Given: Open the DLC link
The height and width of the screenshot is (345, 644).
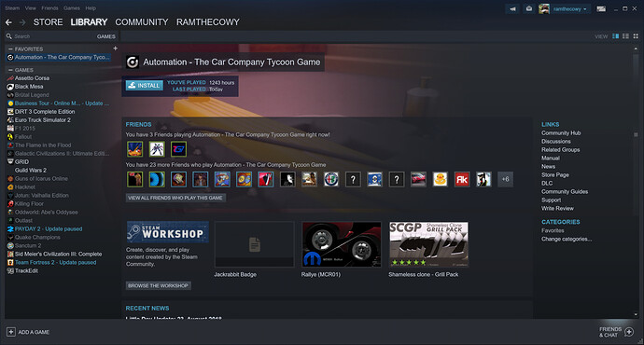Looking at the screenshot, I should click(547, 184).
